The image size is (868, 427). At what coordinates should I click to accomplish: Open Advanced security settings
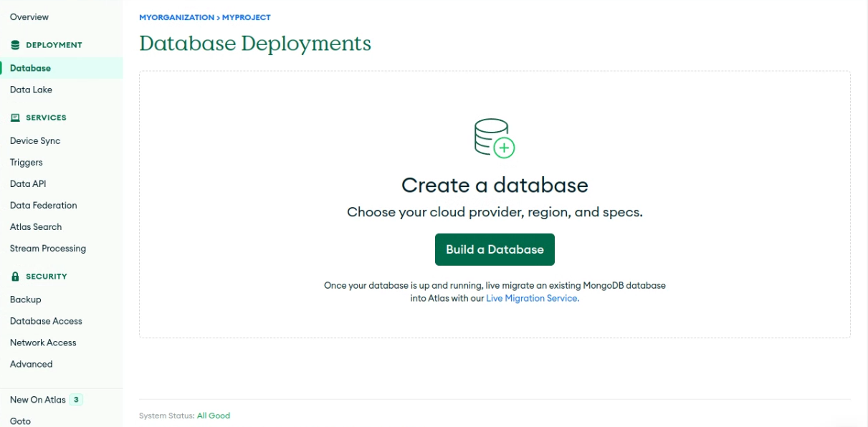(32, 364)
